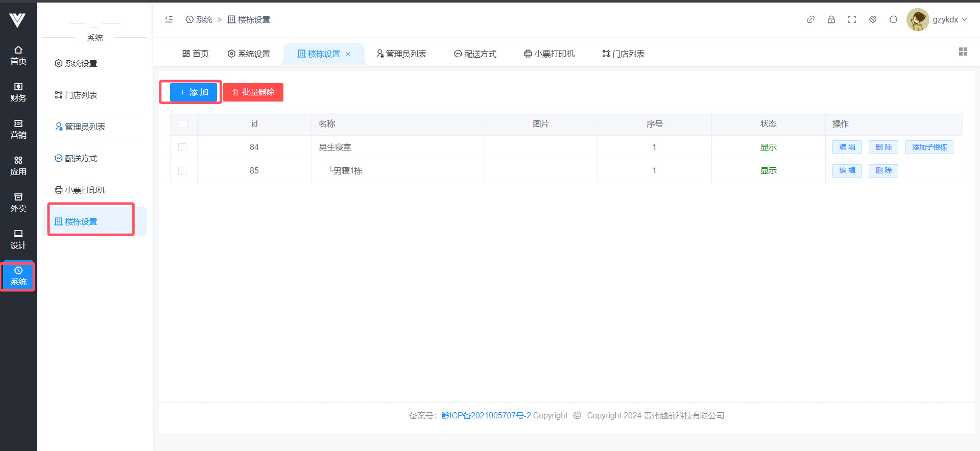Open the gzykdx user dropdown menu

[x=938, y=19]
